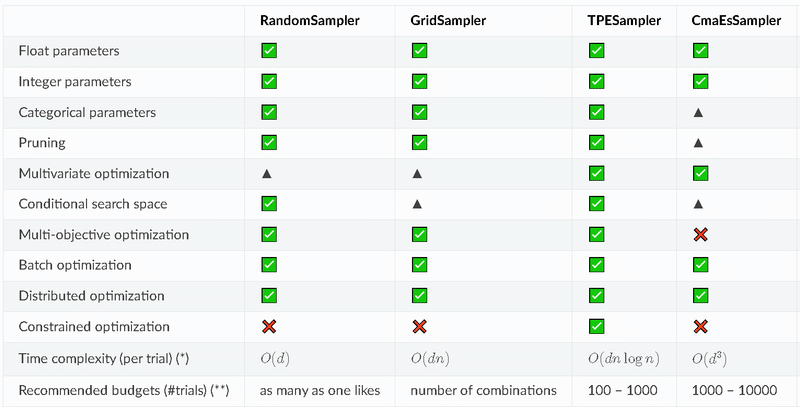Click green check for TPESampler Constrained optimization
The image size is (800, 407).
click(596, 326)
